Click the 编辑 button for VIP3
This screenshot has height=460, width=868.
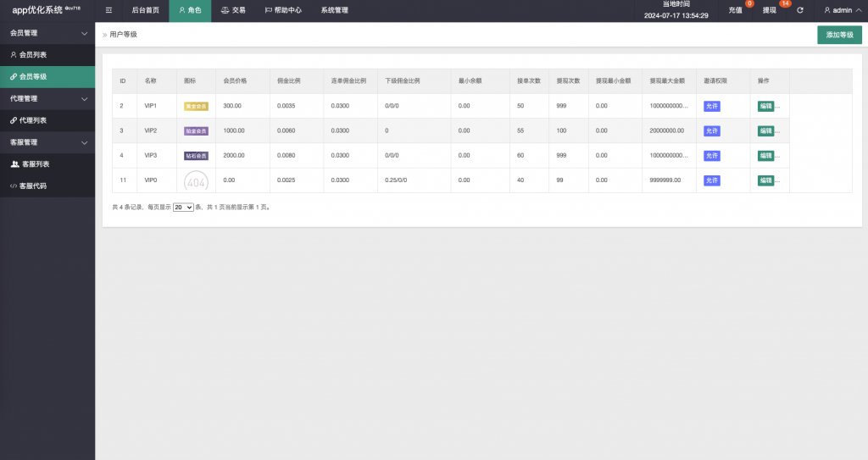click(765, 156)
